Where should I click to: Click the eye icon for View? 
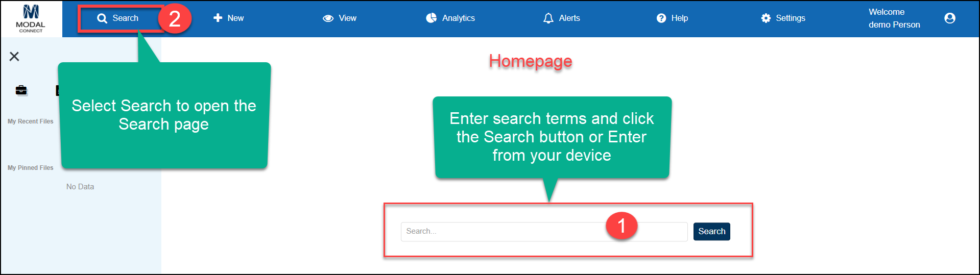click(x=328, y=18)
